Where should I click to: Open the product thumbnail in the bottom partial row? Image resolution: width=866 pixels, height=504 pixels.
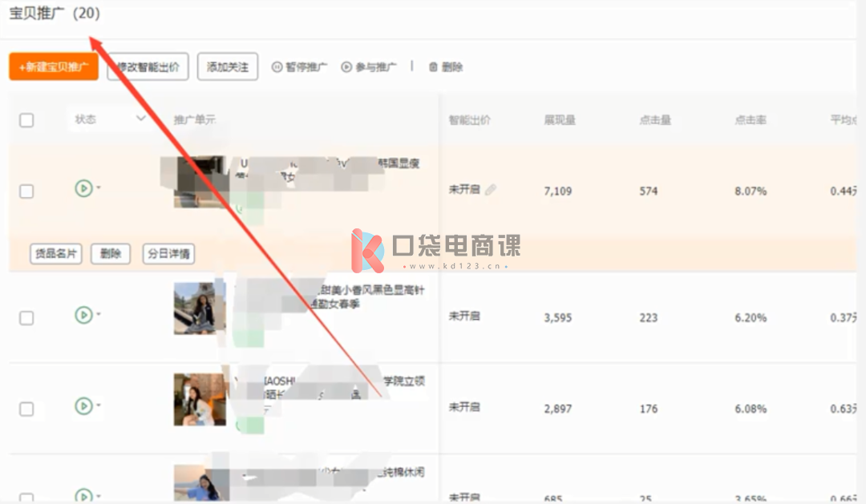[x=200, y=483]
